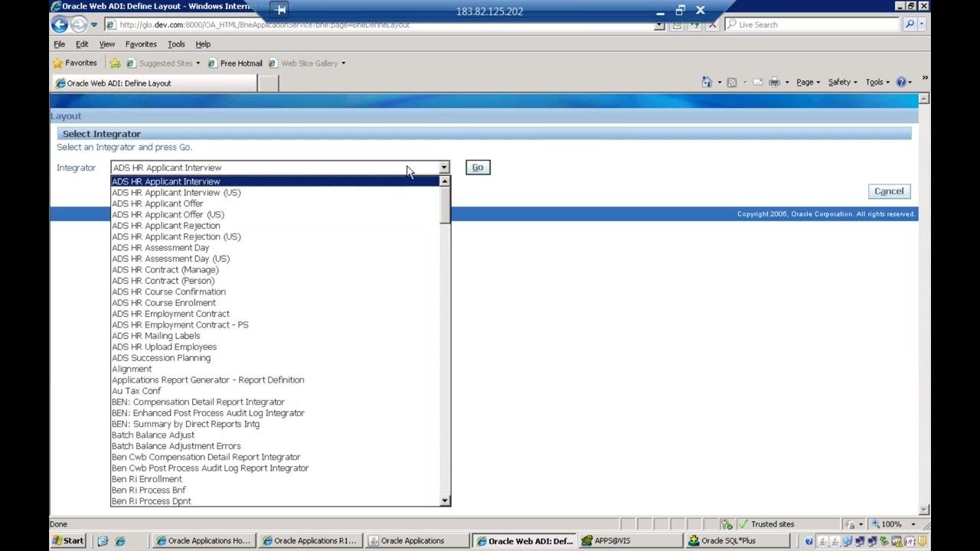This screenshot has width=980, height=551.
Task: Open the View menu
Action: pyautogui.click(x=106, y=44)
